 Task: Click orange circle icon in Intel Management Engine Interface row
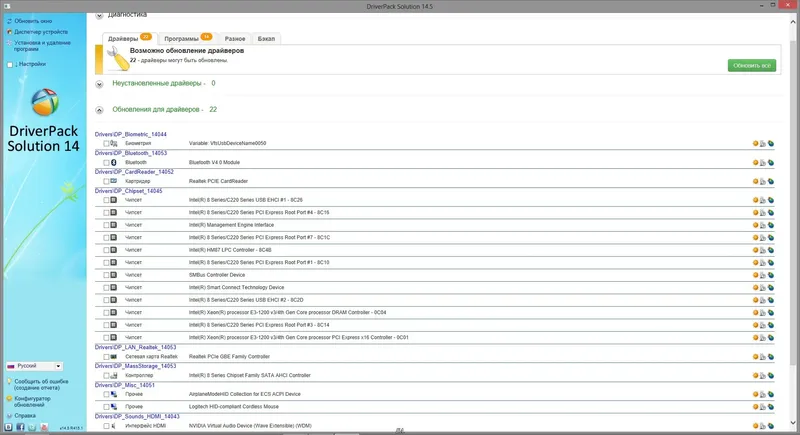pyautogui.click(x=755, y=225)
